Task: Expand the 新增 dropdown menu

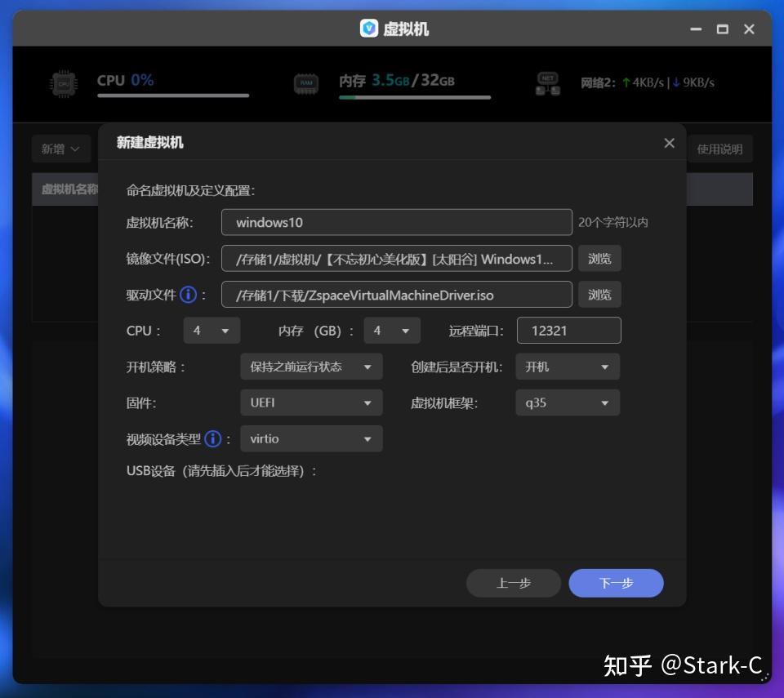Action: click(61, 149)
